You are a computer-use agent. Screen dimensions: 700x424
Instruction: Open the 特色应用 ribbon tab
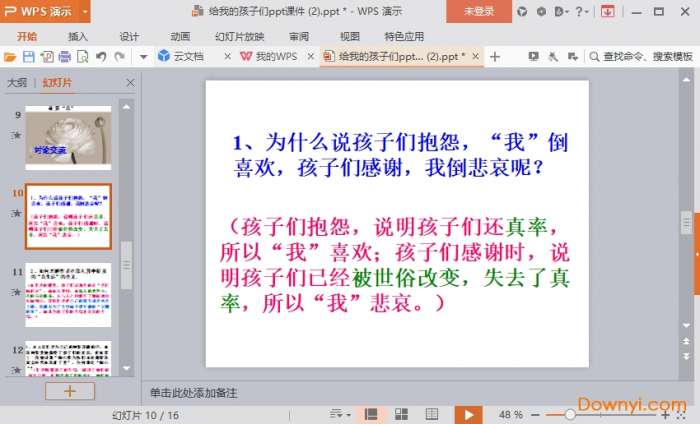coord(404,37)
